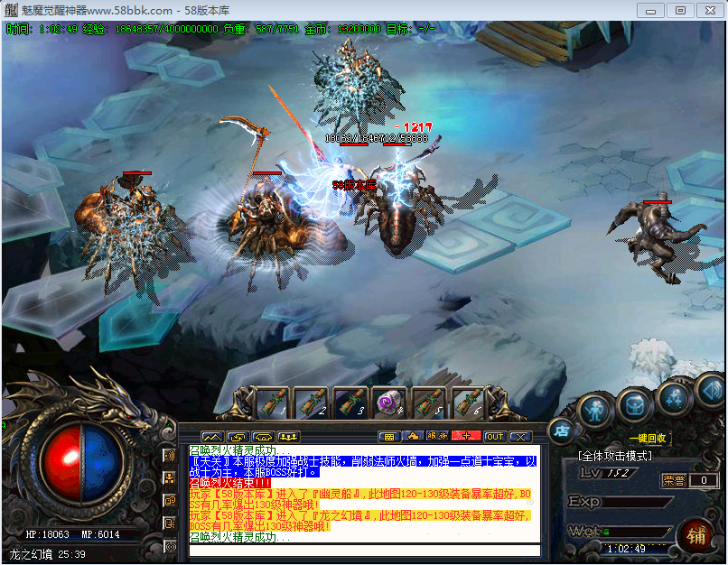Click the X exit game button
This screenshot has height=565, width=728.
pyautogui.click(x=520, y=437)
